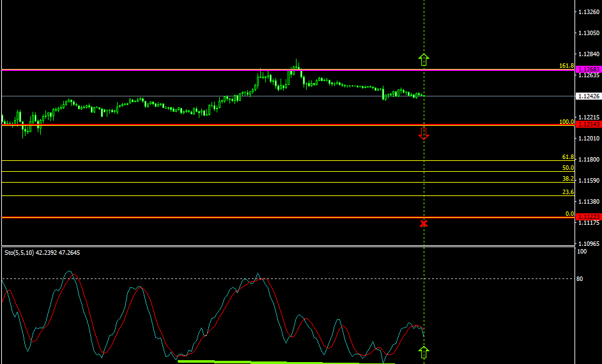This screenshot has height=364, width=602.
Task: Click the red down arrow below the 100.0 line
Action: tap(424, 133)
